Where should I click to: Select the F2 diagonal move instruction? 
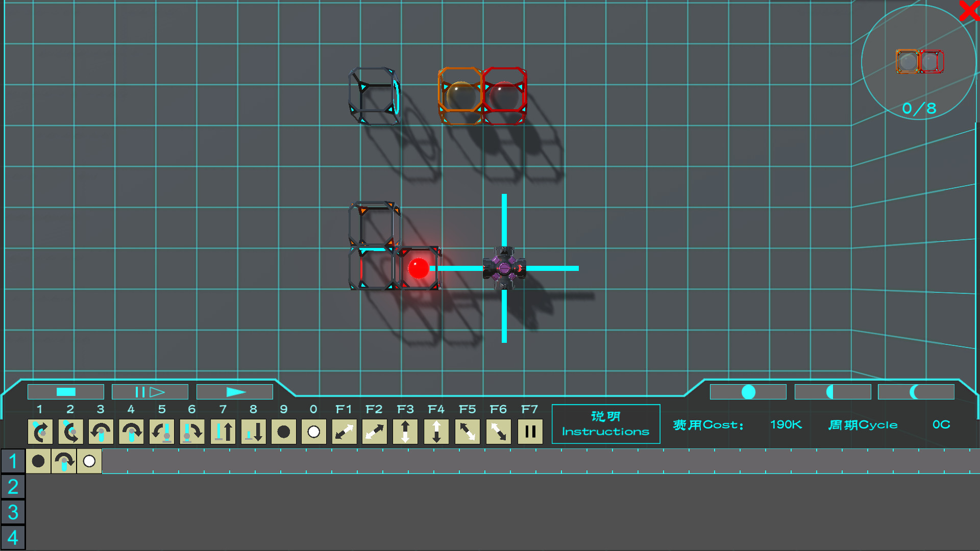[374, 432]
